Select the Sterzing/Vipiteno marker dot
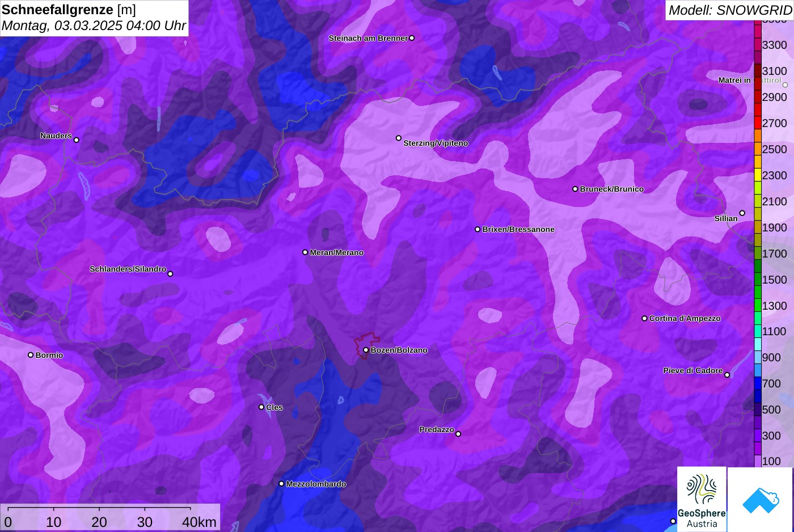 (399, 138)
